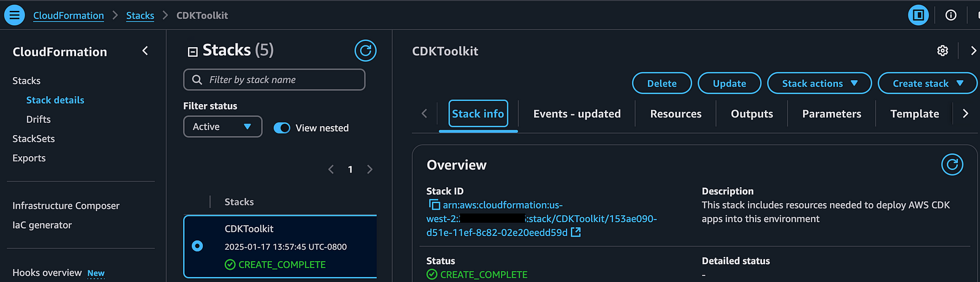This screenshot has height=282, width=980.
Task: Refresh the Overview panel
Action: click(952, 165)
